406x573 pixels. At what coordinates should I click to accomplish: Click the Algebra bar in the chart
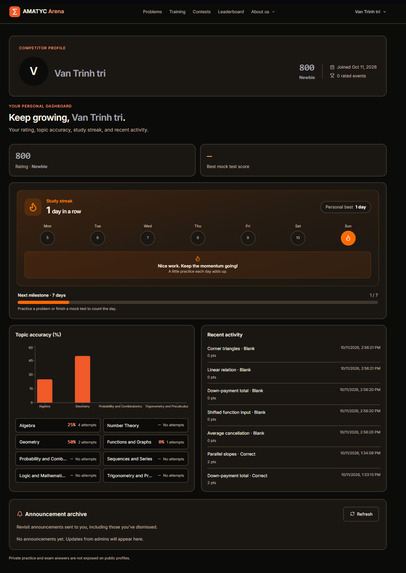pos(45,391)
